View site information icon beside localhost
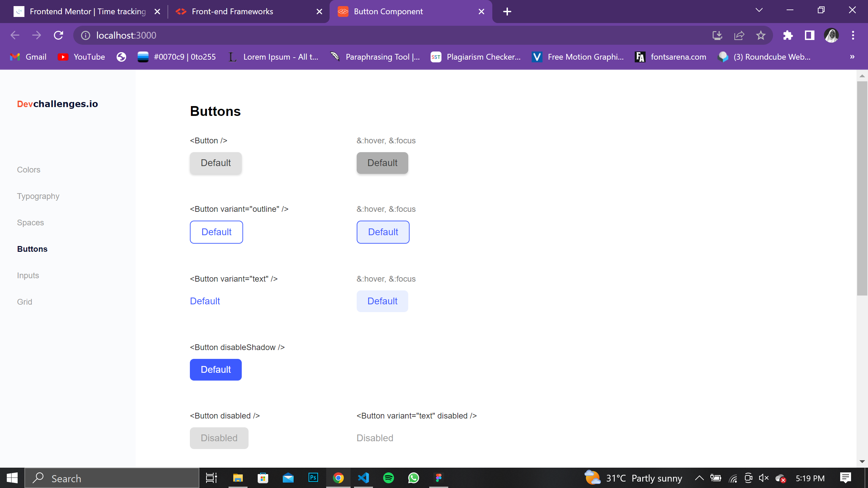 coord(85,35)
